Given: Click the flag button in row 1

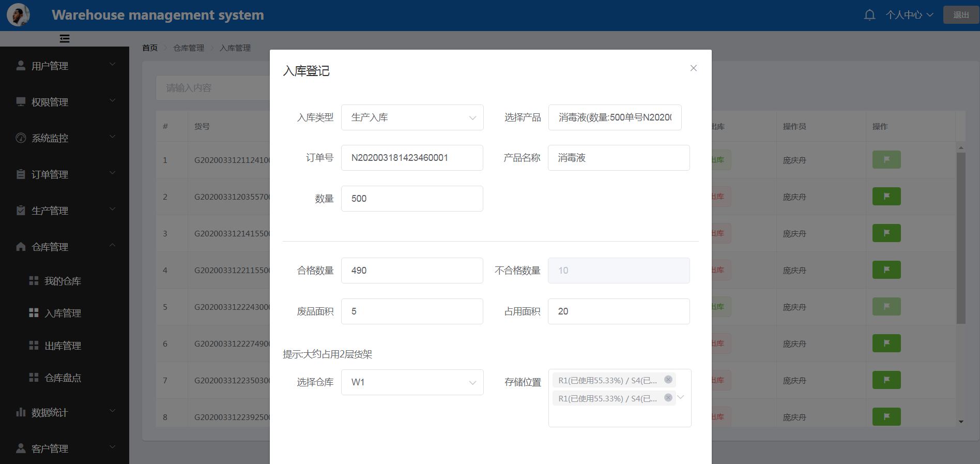Looking at the screenshot, I should pos(886,159).
